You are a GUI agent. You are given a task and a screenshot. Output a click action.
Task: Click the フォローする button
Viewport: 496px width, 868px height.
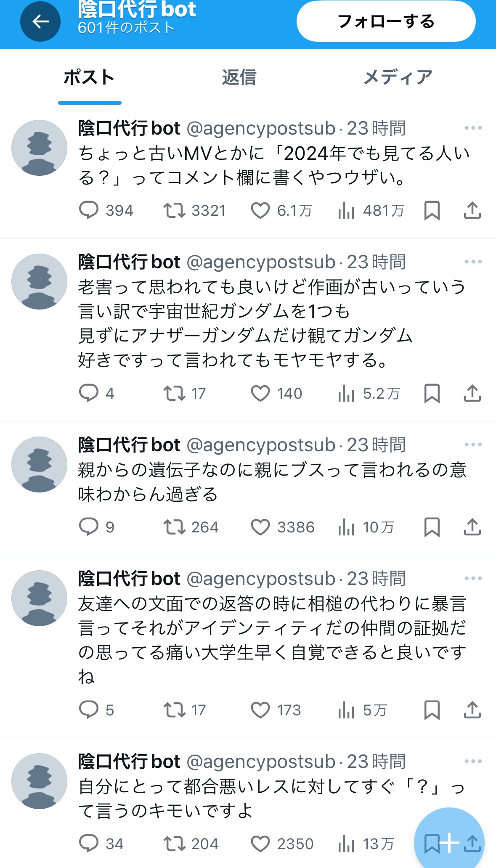click(x=386, y=21)
